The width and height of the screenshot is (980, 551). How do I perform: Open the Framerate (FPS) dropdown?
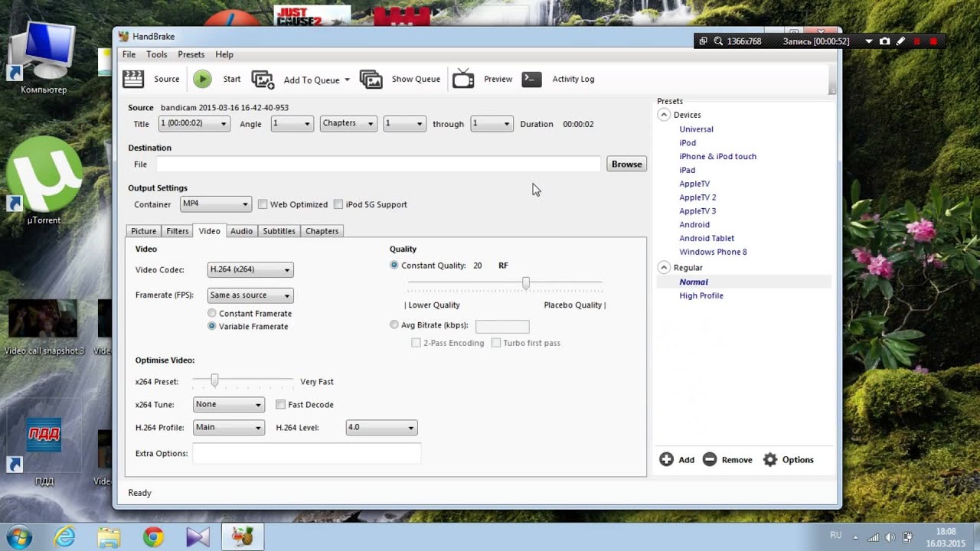click(x=250, y=295)
